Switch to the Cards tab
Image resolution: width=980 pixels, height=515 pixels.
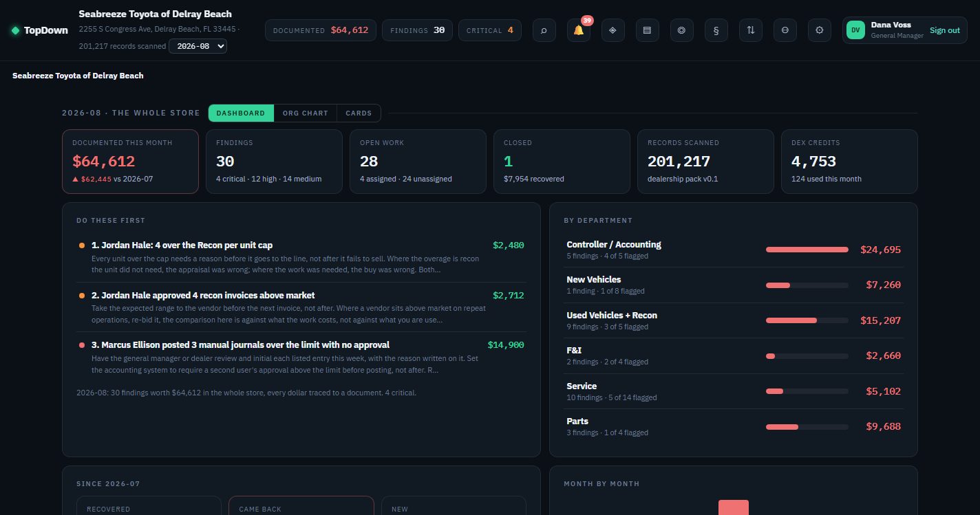point(359,113)
